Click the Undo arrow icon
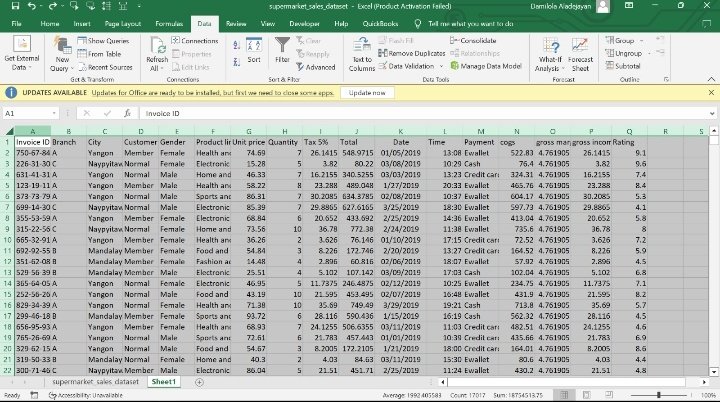Screen dimensions: 720x402 pyautogui.click(x=31, y=6)
